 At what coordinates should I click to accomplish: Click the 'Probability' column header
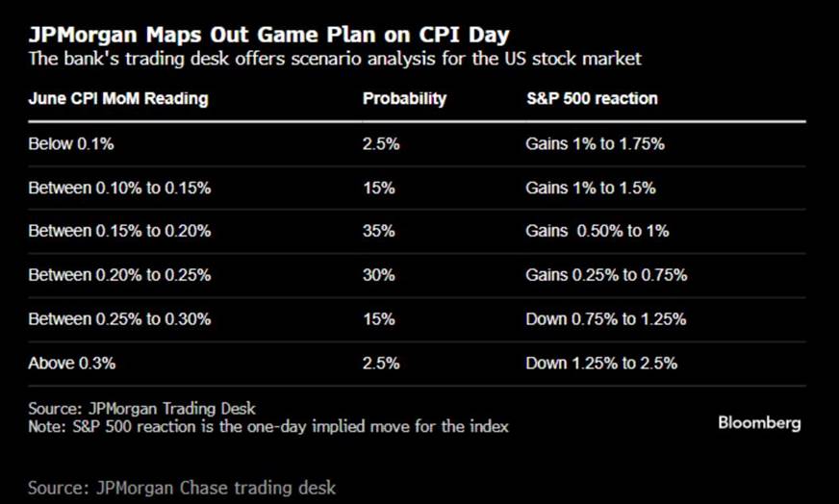404,98
